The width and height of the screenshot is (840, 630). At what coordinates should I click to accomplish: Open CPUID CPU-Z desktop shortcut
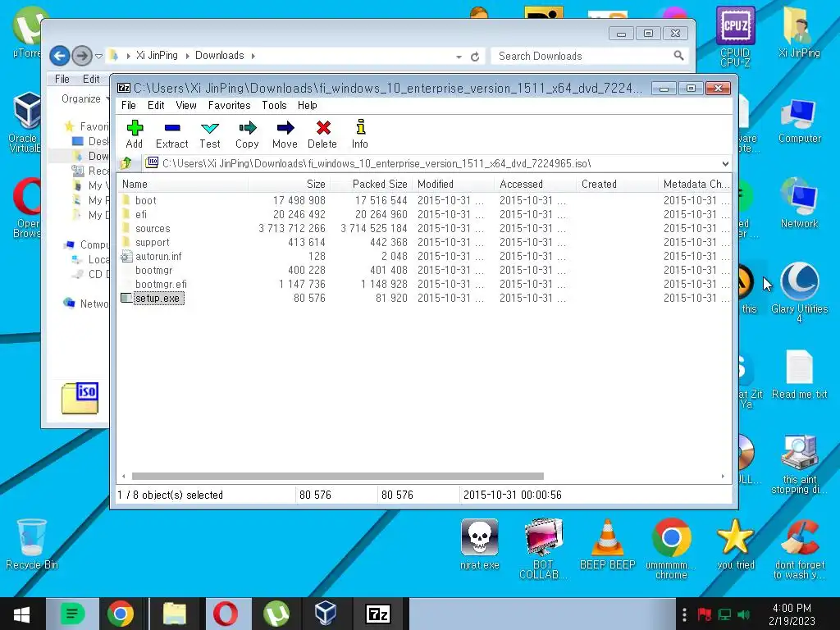[x=735, y=36]
